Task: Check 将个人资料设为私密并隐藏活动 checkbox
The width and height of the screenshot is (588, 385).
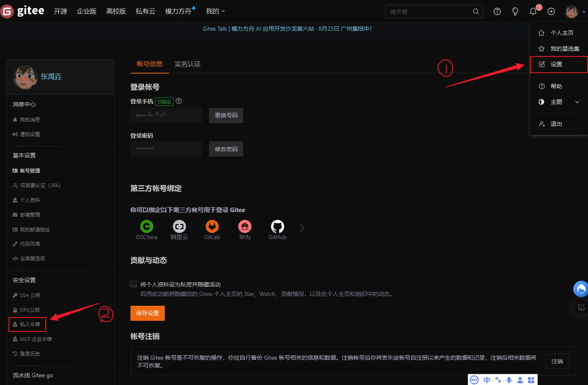Action: point(134,284)
